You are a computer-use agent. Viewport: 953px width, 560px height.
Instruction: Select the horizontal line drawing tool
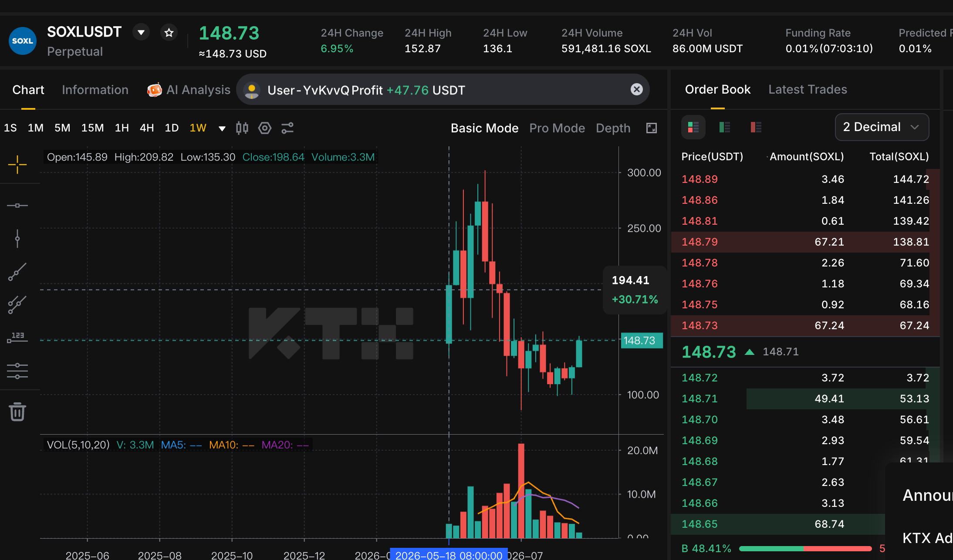17,206
